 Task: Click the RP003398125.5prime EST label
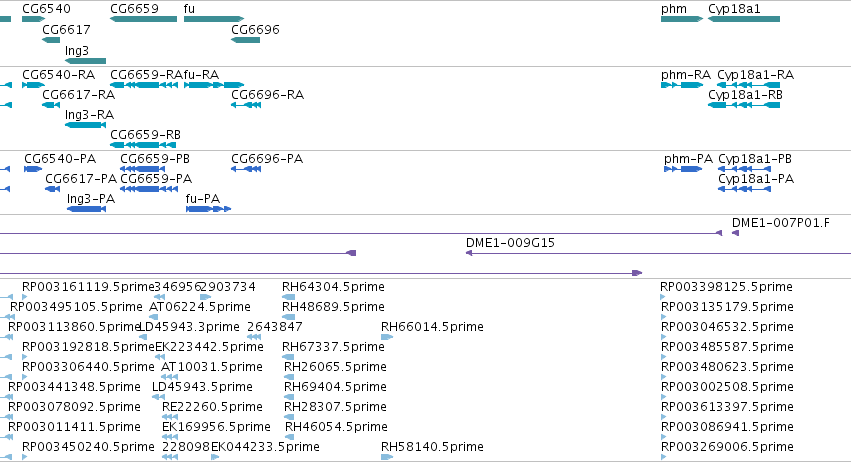click(x=726, y=287)
